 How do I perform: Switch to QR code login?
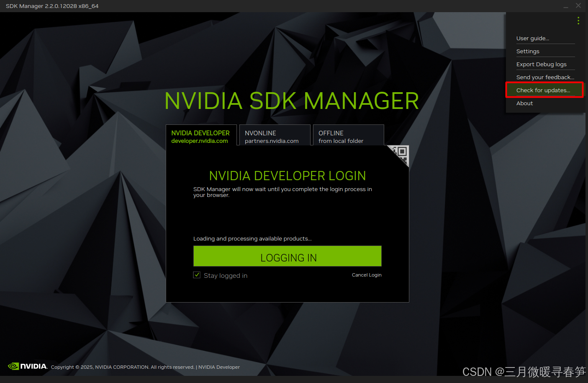401,153
